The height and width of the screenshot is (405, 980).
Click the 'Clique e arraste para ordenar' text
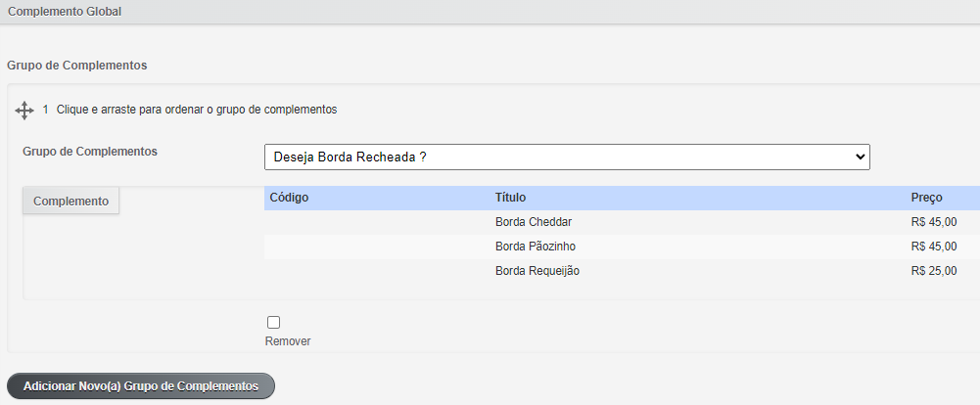point(197,110)
